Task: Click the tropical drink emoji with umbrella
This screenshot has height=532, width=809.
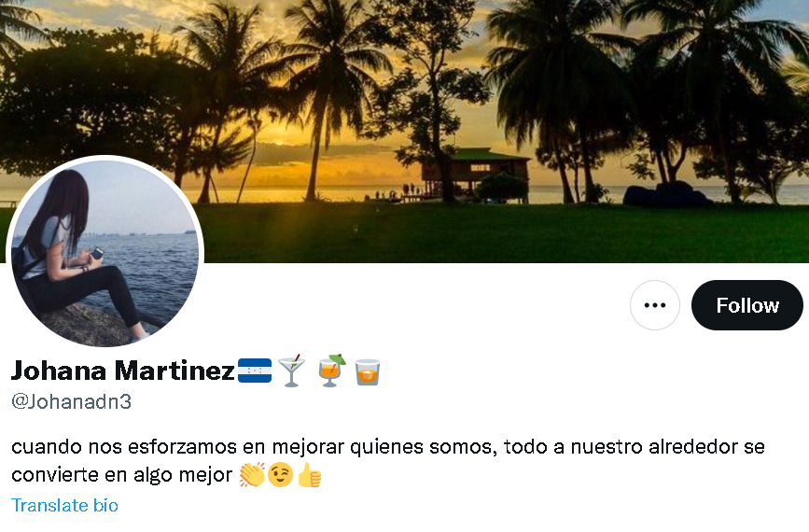Action: pos(332,371)
